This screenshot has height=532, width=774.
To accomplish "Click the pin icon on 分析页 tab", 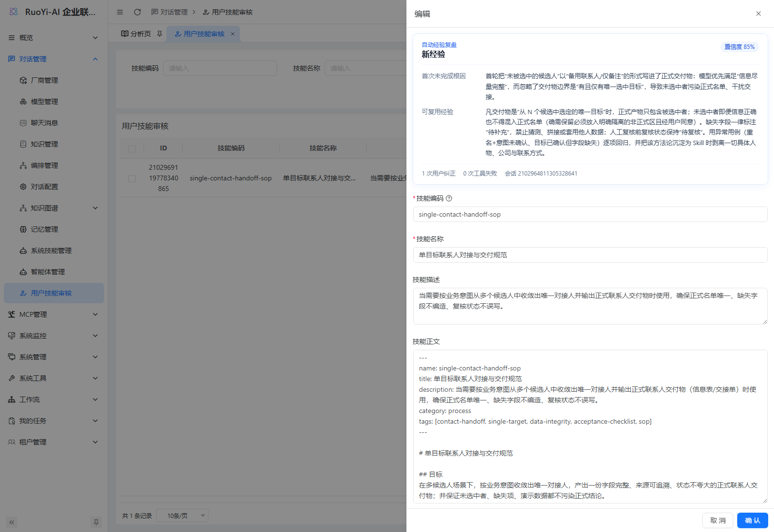I will 160,34.
